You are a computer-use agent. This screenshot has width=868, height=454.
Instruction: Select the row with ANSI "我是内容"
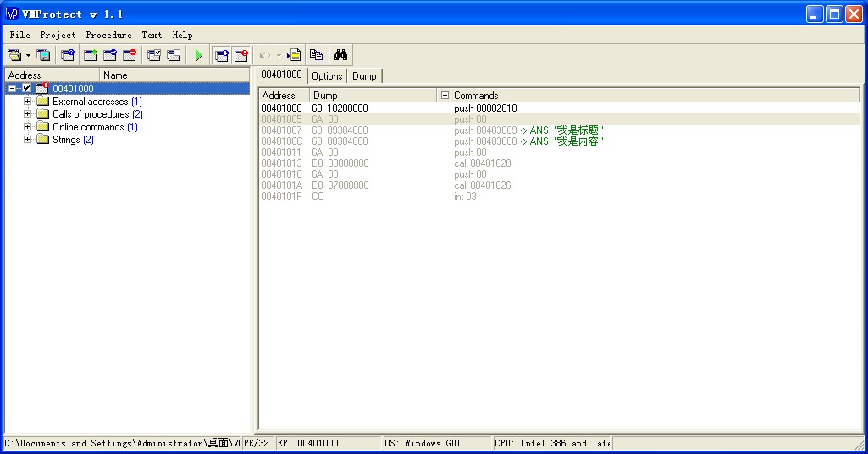coord(559,141)
